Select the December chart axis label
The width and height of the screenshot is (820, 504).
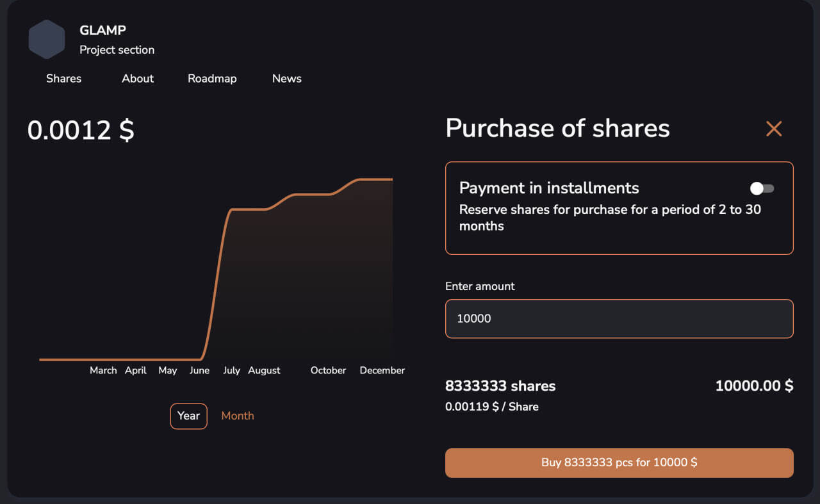point(382,370)
